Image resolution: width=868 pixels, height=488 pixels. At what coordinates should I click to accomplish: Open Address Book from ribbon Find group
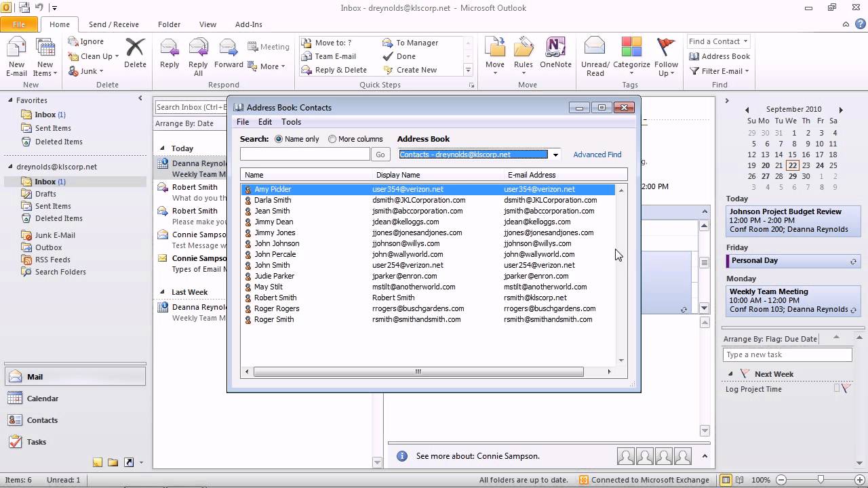[x=719, y=56]
